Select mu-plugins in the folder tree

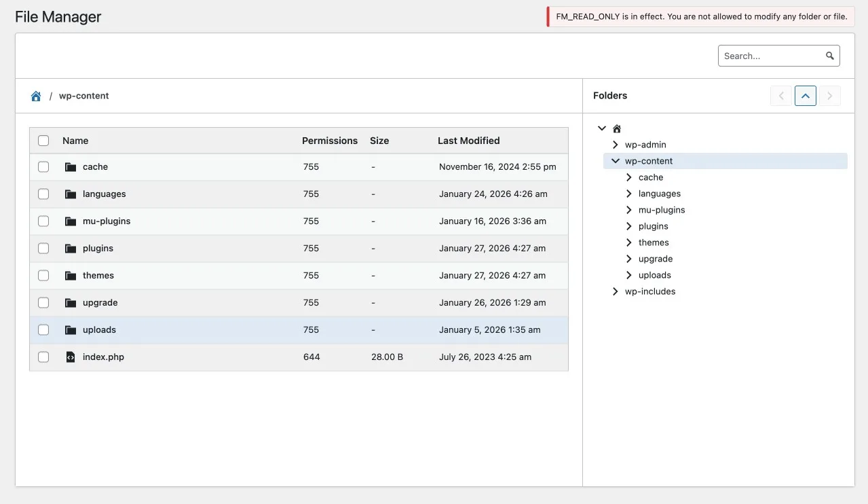coord(661,210)
